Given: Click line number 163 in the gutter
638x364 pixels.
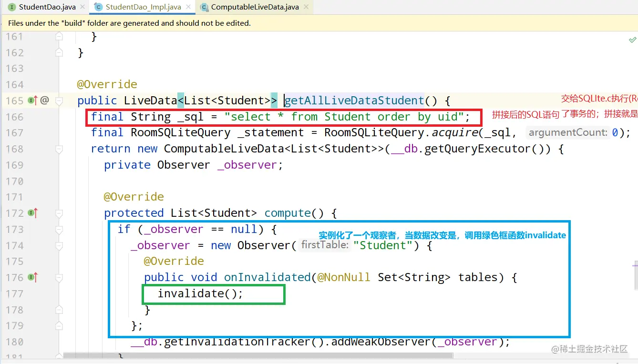Looking at the screenshot, I should tap(15, 69).
